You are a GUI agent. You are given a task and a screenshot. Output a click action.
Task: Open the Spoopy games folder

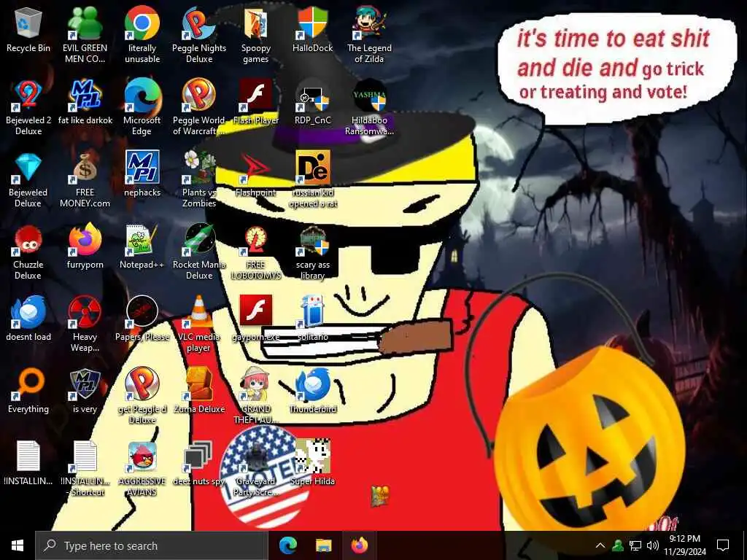256,24
